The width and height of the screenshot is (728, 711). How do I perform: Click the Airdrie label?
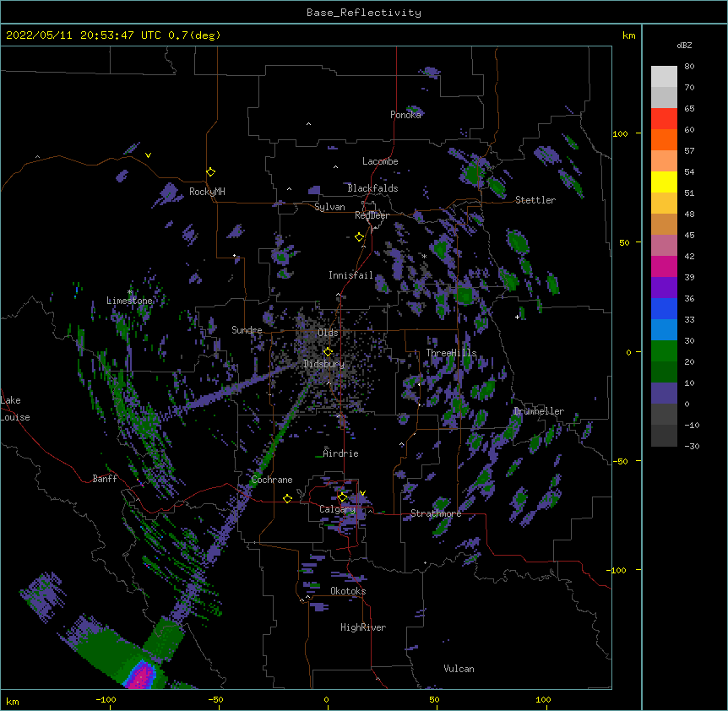pos(340,453)
